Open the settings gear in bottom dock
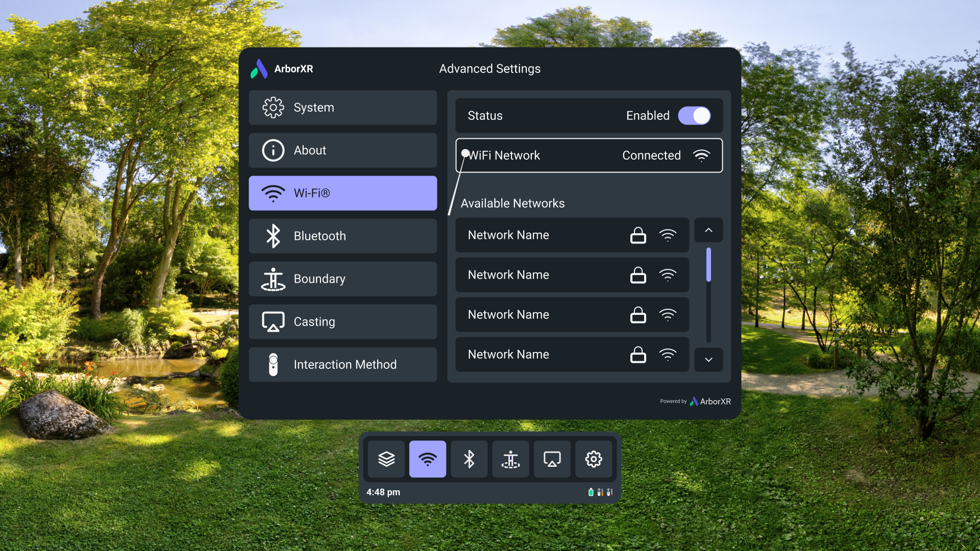The width and height of the screenshot is (980, 551). click(x=594, y=459)
